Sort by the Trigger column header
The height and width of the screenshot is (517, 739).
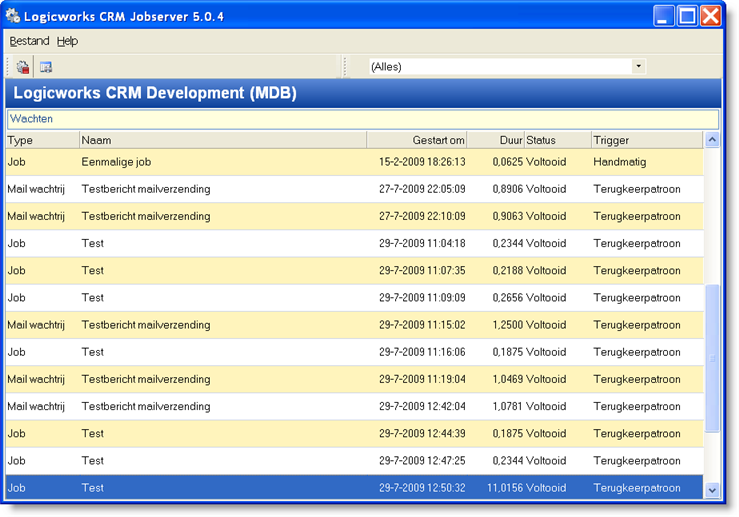647,140
